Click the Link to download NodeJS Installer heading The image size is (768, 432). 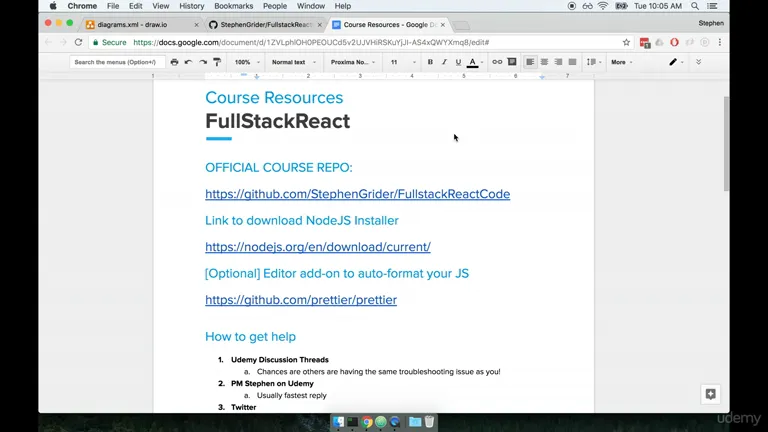tap(302, 220)
